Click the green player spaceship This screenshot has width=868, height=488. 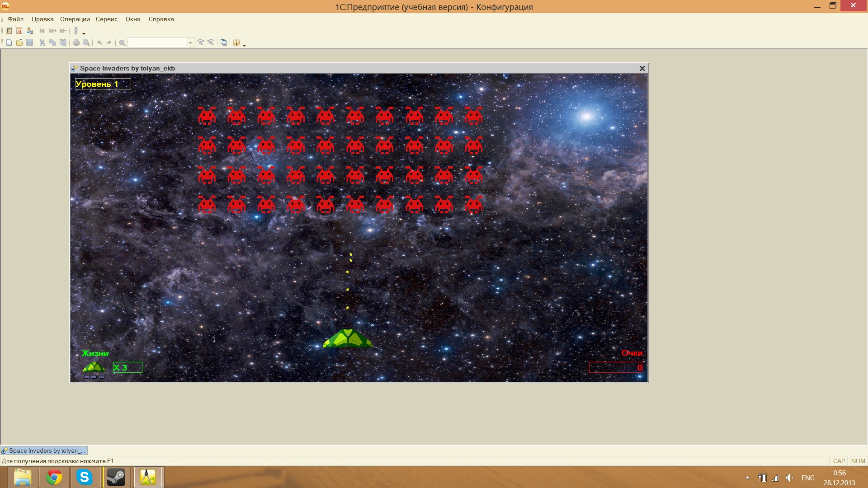click(x=348, y=338)
